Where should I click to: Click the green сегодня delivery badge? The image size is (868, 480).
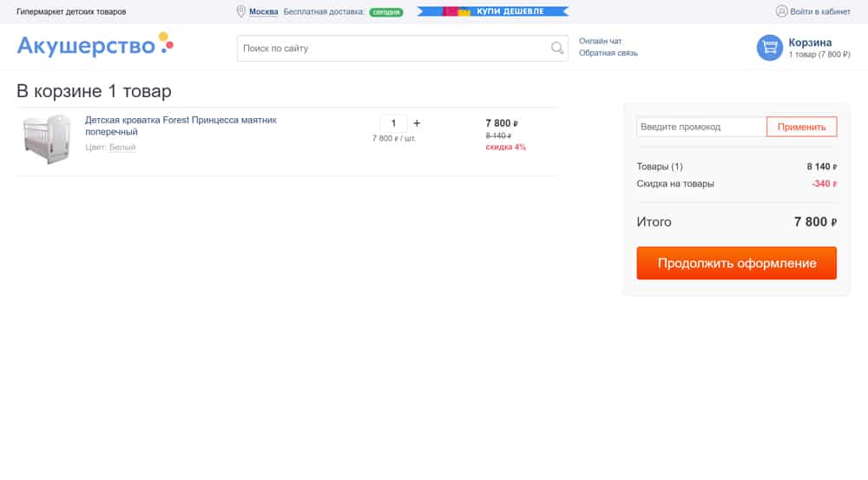386,12
